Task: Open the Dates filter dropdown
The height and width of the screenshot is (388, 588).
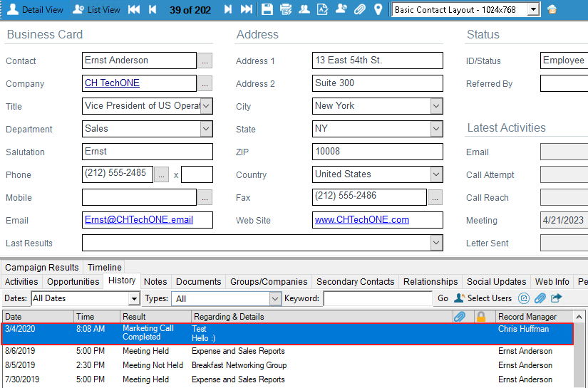Action: 134,298
